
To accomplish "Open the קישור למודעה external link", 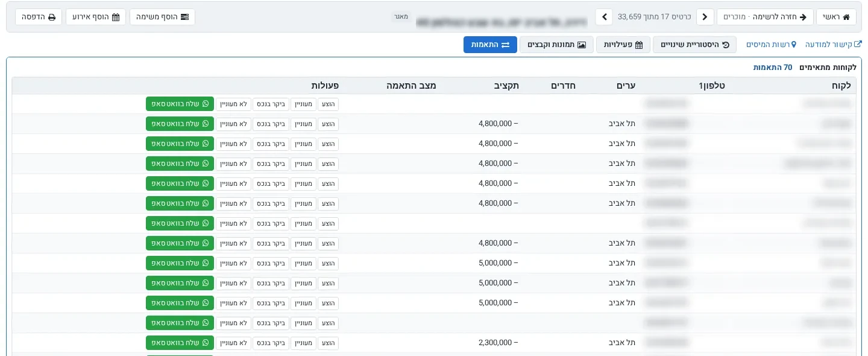I will pyautogui.click(x=834, y=45).
